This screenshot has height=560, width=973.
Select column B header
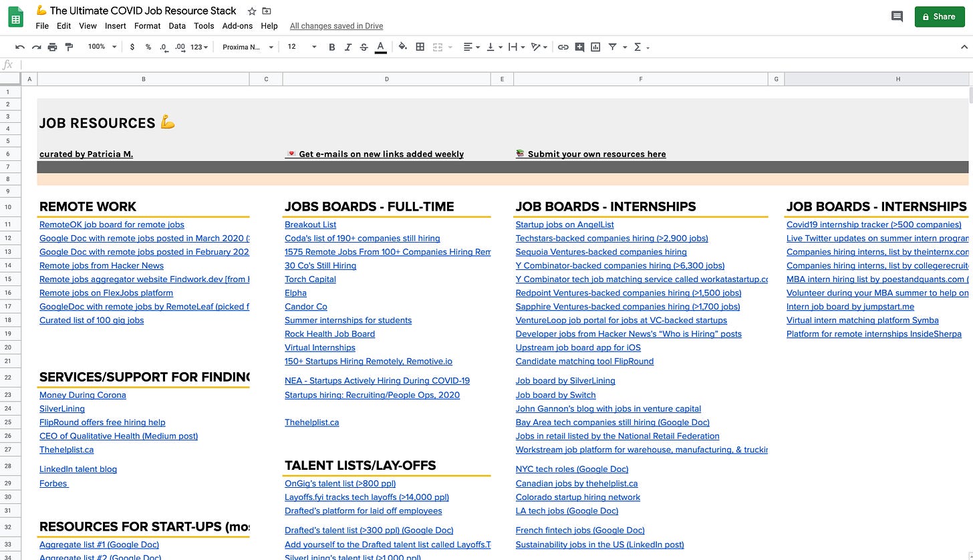click(144, 79)
